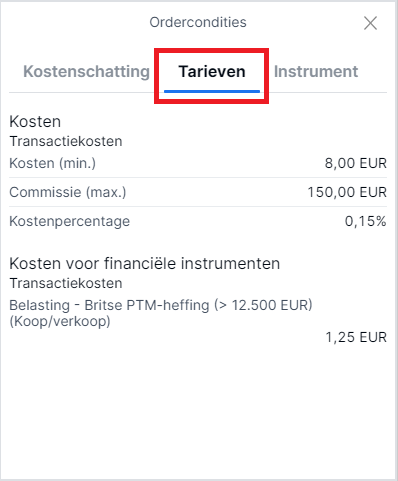Select the Kosten (min.) row label
The height and width of the screenshot is (481, 398).
click(x=52, y=163)
